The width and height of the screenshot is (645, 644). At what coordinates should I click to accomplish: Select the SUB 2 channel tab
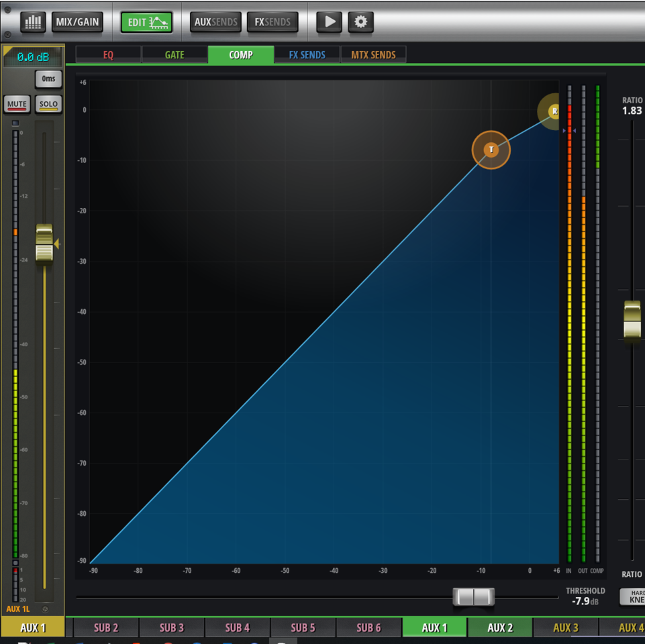pyautogui.click(x=106, y=627)
